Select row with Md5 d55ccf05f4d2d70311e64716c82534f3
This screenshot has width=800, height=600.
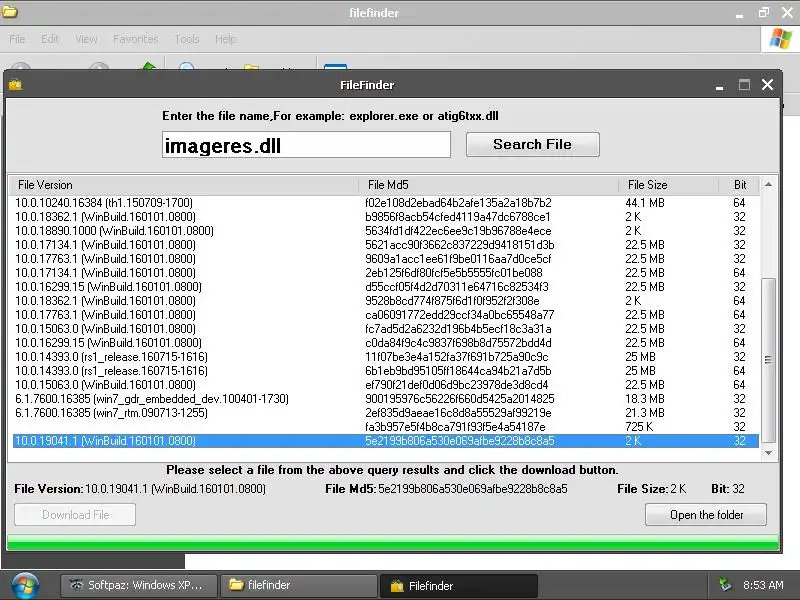coord(385,287)
